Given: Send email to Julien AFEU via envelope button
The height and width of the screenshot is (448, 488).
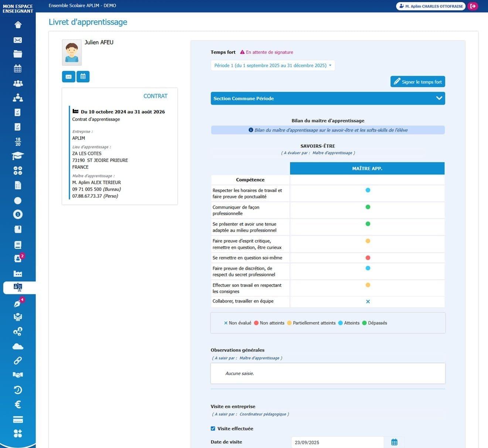Looking at the screenshot, I should [68, 76].
